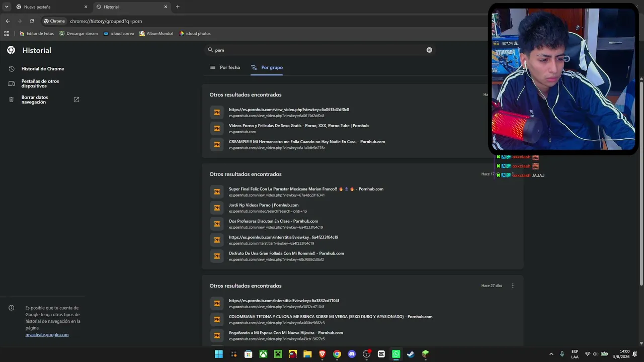Click the microphone icon in the system tray

pyautogui.click(x=562, y=354)
